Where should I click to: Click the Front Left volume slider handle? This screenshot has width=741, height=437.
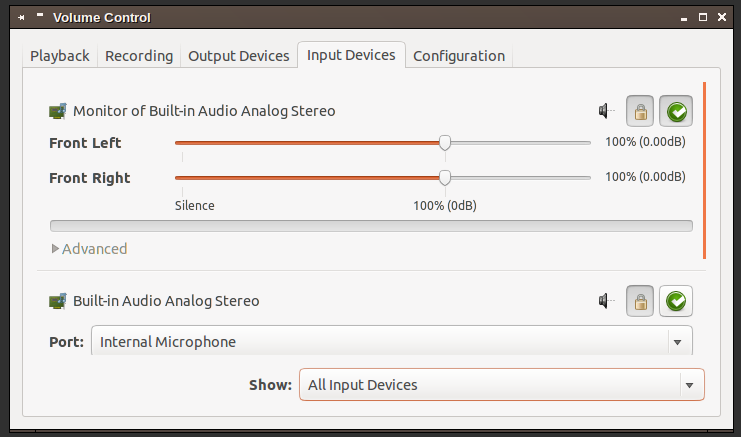(445, 143)
